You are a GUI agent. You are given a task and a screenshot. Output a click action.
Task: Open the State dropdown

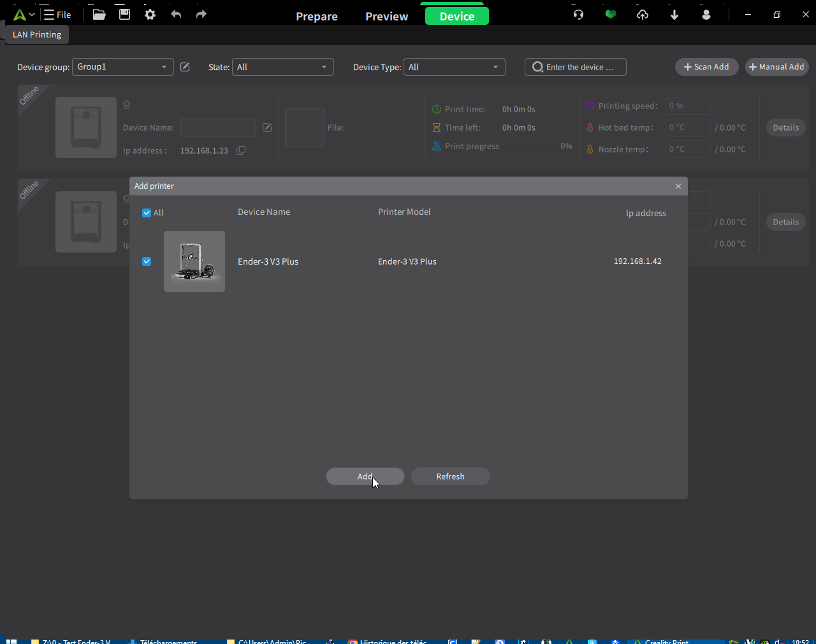coord(283,67)
